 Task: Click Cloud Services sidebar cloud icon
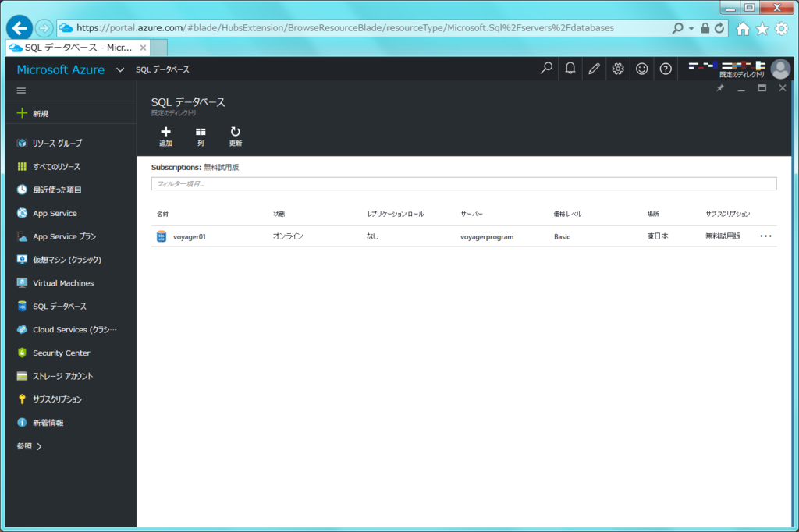click(22, 329)
